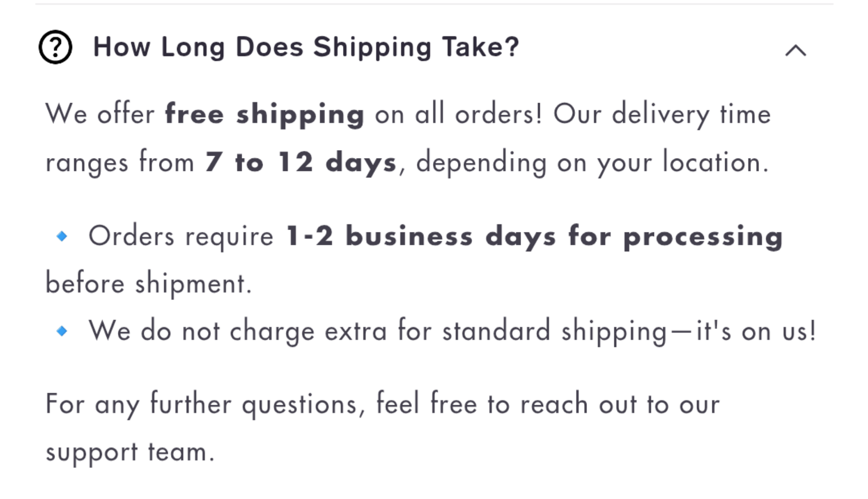The image size is (868, 499).
Task: Click the "support team." text
Action: 130,452
